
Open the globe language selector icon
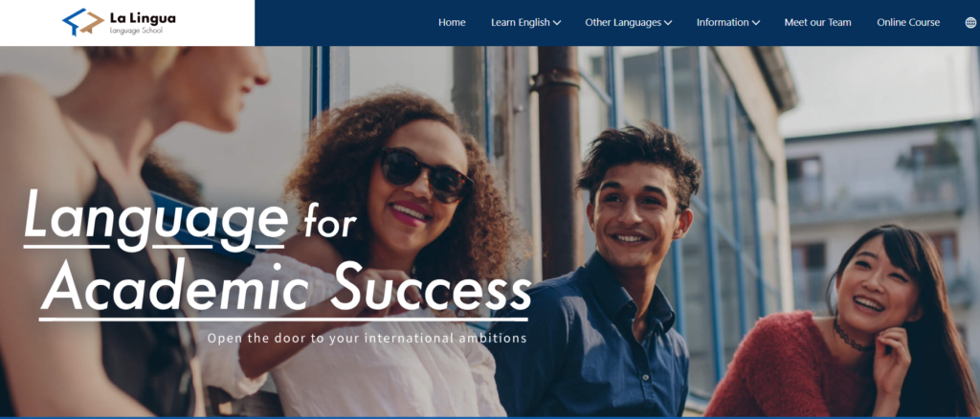pyautogui.click(x=970, y=22)
